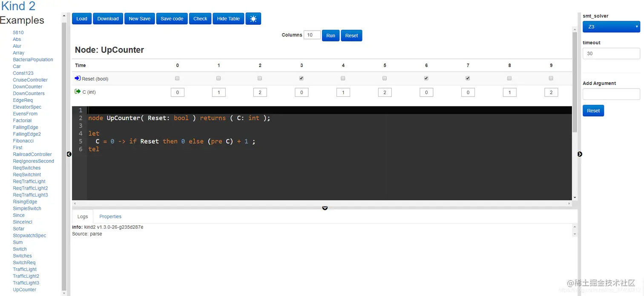Switch to the Properties tab

click(x=110, y=217)
